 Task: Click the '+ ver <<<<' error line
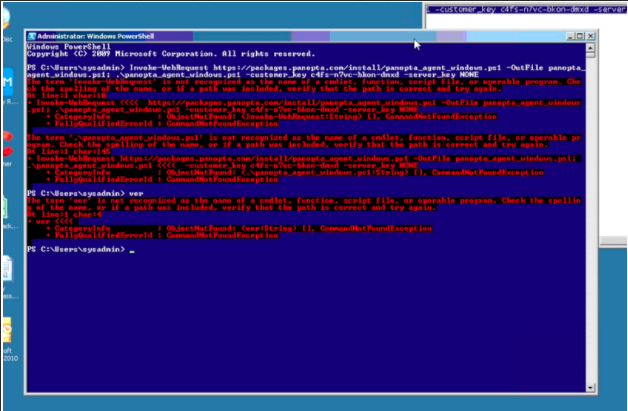click(50, 222)
